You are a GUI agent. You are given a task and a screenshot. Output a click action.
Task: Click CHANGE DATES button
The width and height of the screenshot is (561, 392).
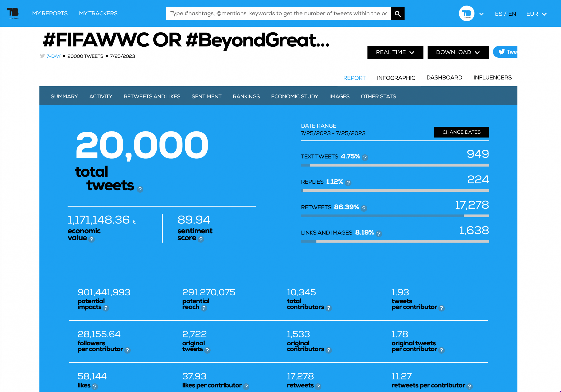pos(462,132)
